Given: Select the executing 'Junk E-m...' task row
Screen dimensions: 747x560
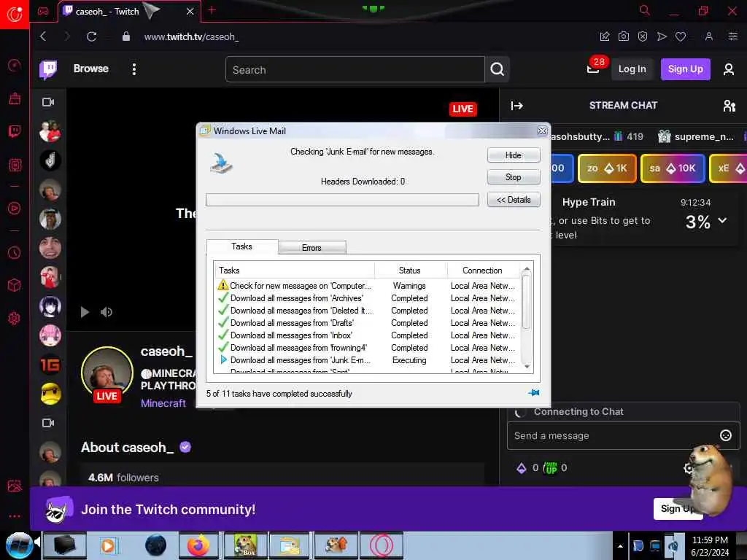Looking at the screenshot, I should pos(367,360).
